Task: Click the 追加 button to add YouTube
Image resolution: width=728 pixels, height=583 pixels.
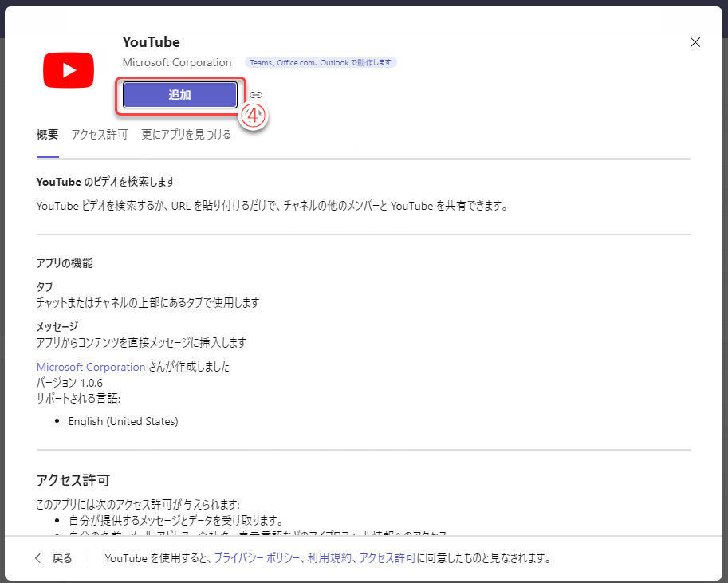Action: pyautogui.click(x=180, y=95)
